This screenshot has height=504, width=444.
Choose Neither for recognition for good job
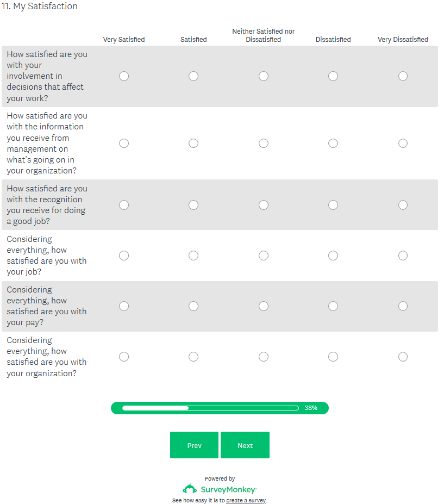[x=264, y=205]
